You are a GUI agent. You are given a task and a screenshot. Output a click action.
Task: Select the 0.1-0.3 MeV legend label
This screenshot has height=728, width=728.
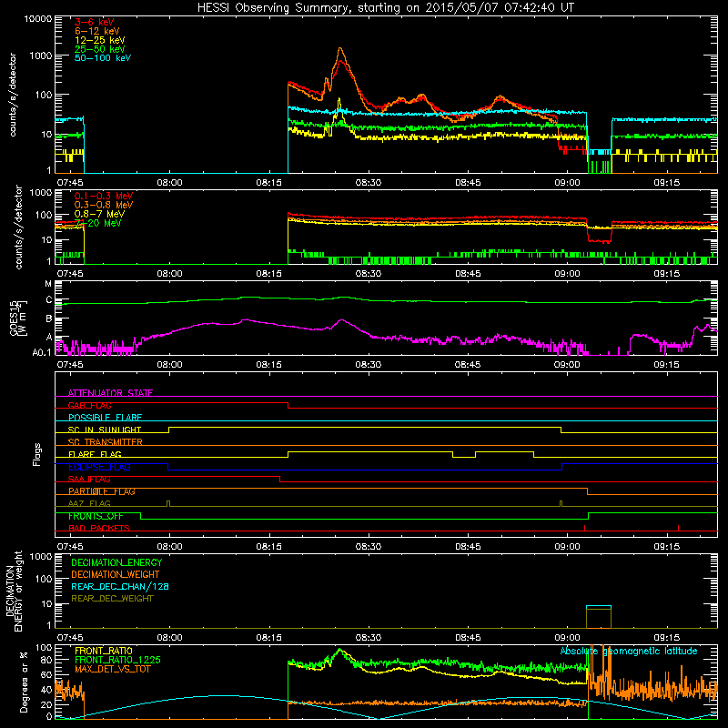point(104,196)
